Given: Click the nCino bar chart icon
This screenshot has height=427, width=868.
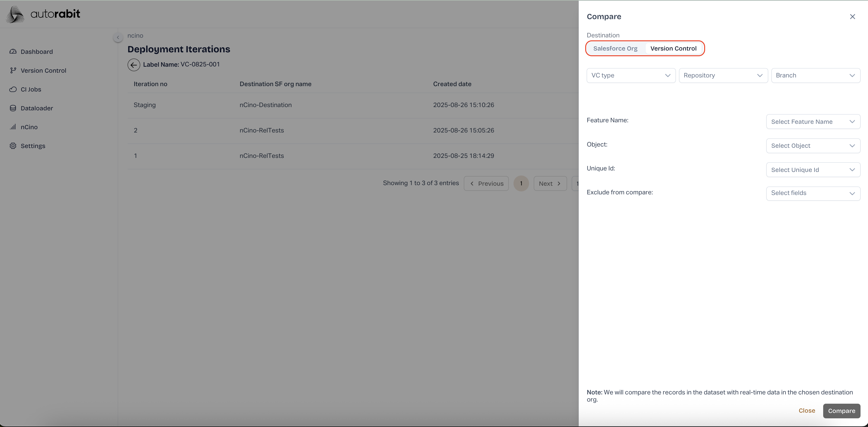Looking at the screenshot, I should pyautogui.click(x=13, y=127).
